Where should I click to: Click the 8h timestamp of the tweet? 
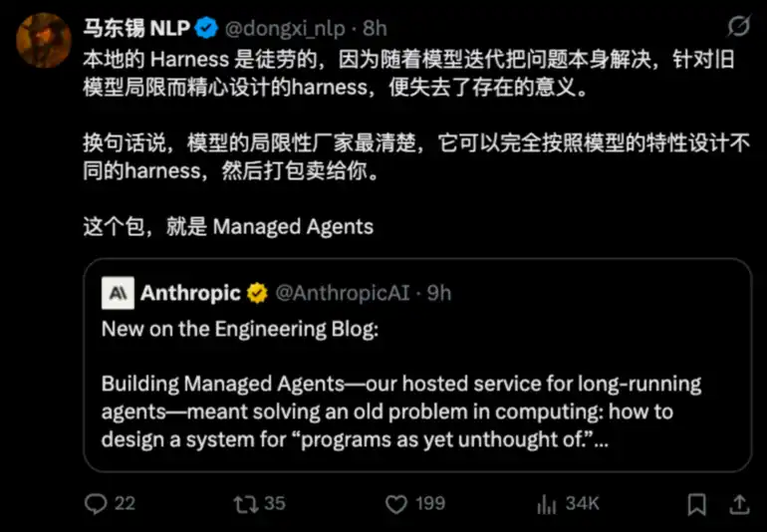point(377,28)
